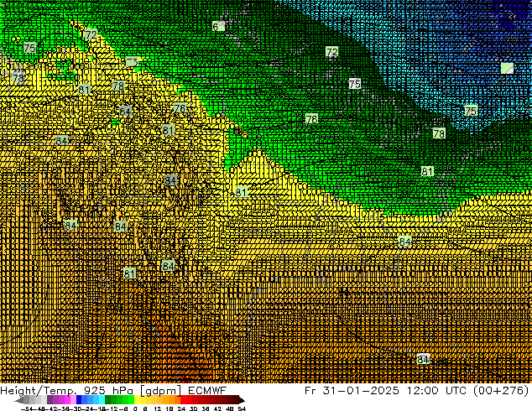The height and width of the screenshot is (411, 532).
Task: Click the "12:00 UTC" time text
Action: pyautogui.click(x=439, y=391)
